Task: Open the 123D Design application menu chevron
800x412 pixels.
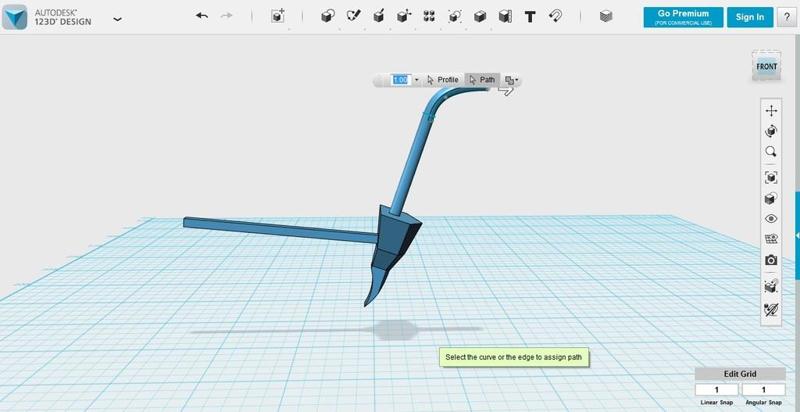Action: tap(119, 18)
